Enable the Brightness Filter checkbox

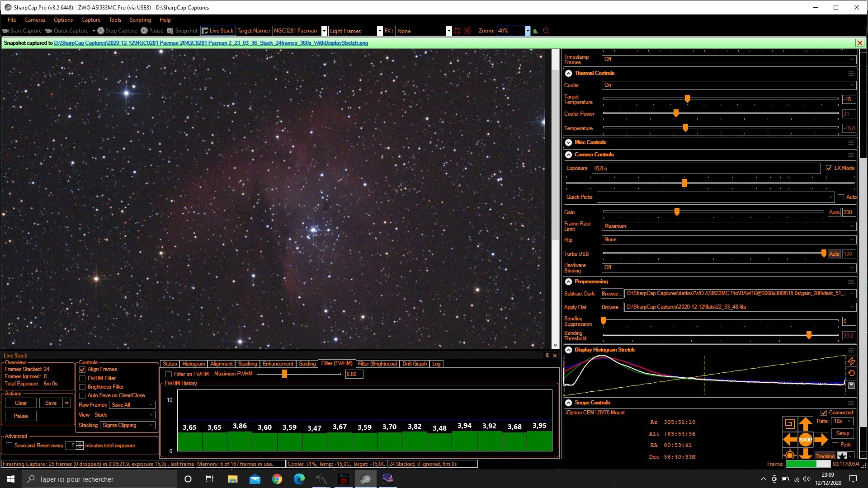tap(82, 387)
